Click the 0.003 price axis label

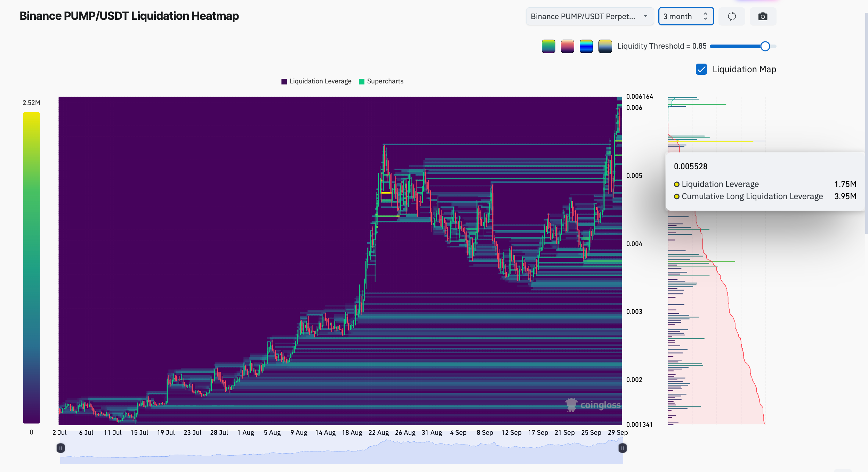[634, 311]
